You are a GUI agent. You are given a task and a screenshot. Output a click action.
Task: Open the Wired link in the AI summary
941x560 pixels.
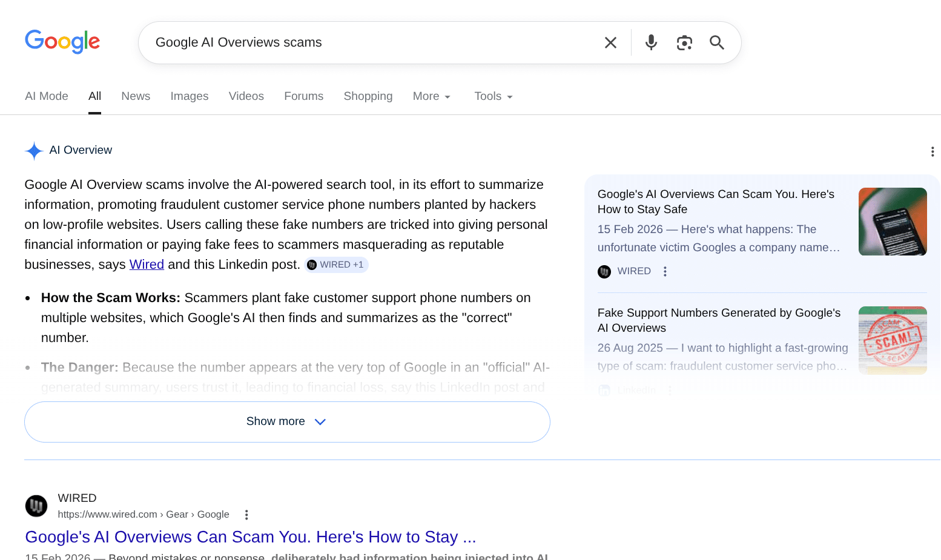147,265
